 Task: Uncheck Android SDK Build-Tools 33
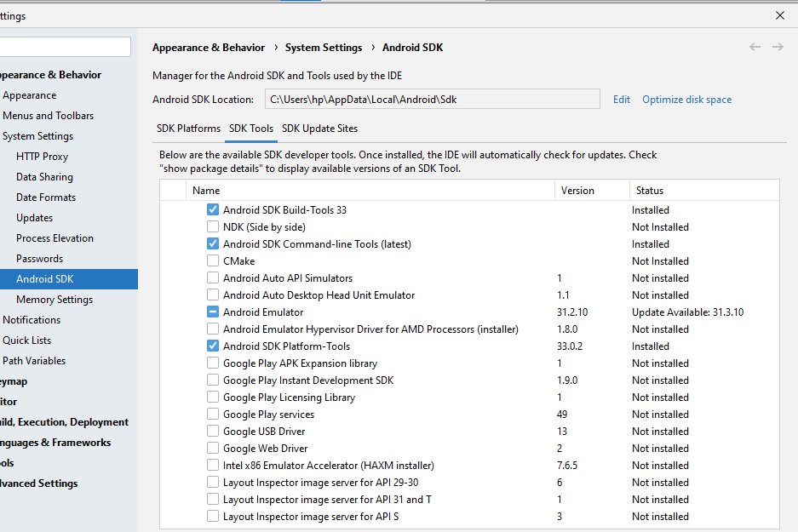(213, 209)
